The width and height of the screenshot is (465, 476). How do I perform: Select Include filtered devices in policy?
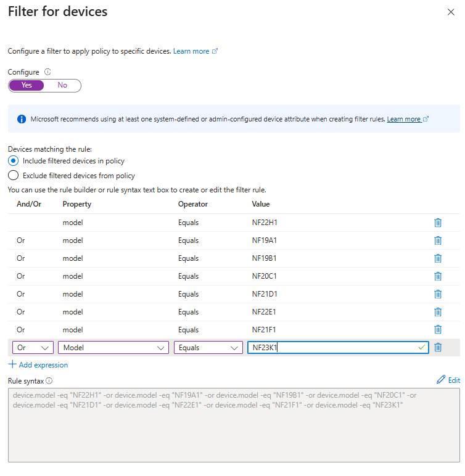click(14, 161)
